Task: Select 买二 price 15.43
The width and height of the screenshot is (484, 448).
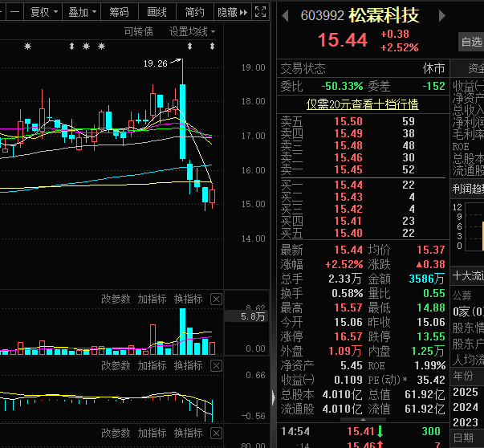Action: [x=348, y=197]
